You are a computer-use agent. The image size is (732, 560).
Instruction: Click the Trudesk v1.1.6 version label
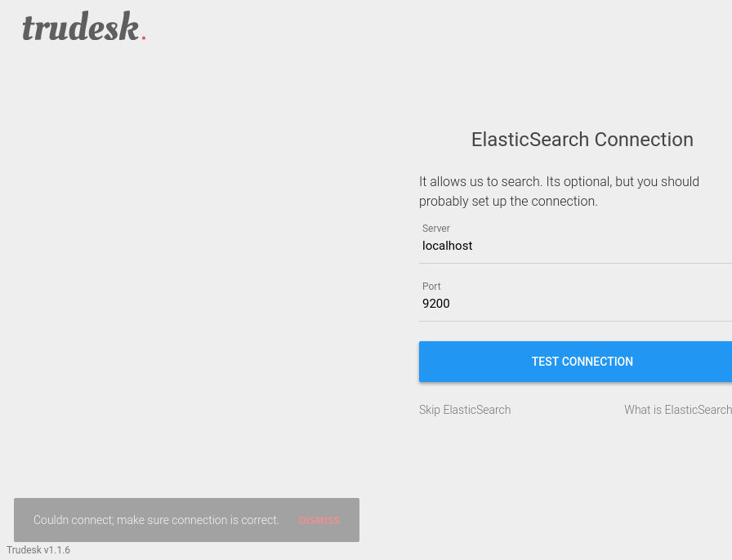(38, 550)
